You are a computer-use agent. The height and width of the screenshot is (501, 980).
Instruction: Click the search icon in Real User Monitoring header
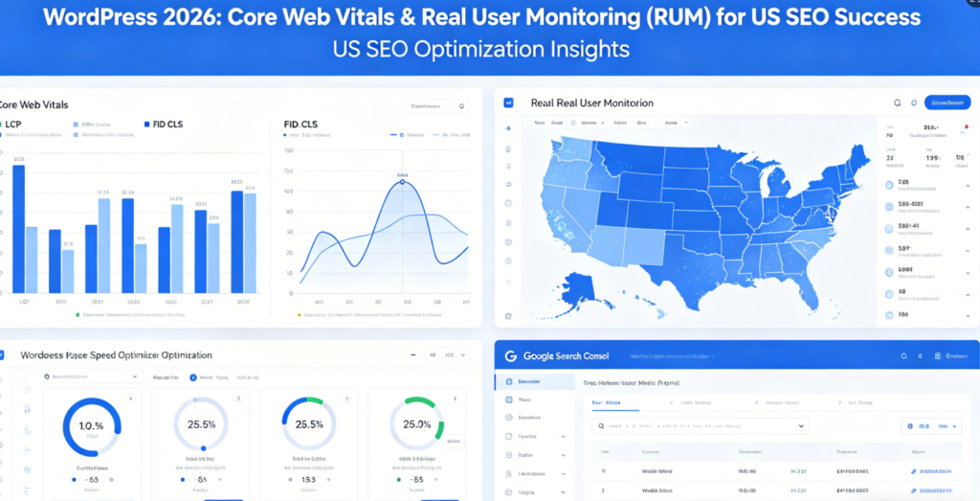tap(897, 102)
